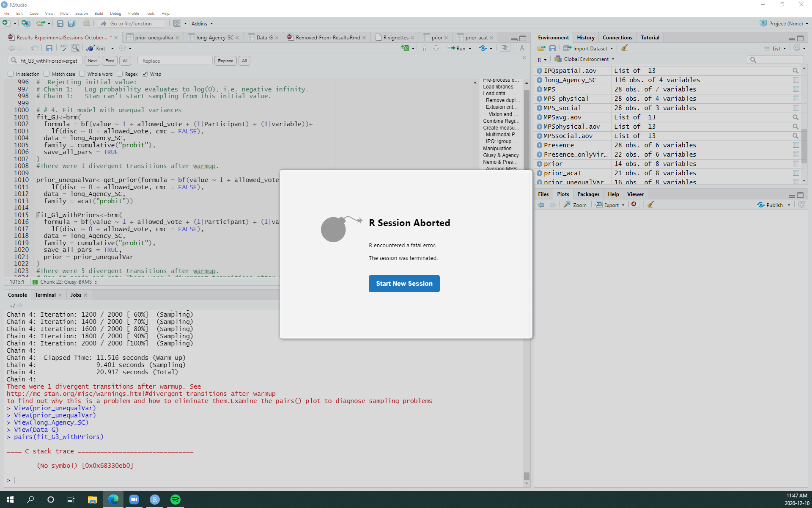This screenshot has height=508, width=812.
Task: Toggle the Match case checkbox
Action: coord(47,74)
